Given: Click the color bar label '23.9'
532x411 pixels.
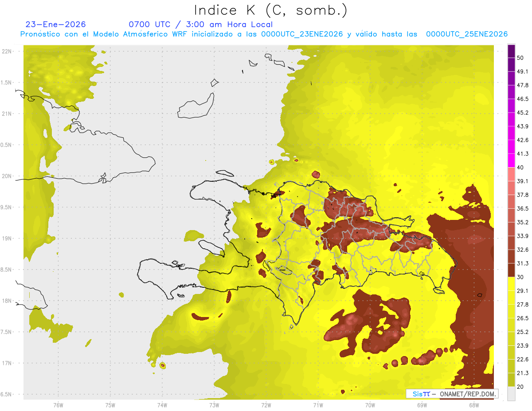Looking at the screenshot, I should 523,346.
